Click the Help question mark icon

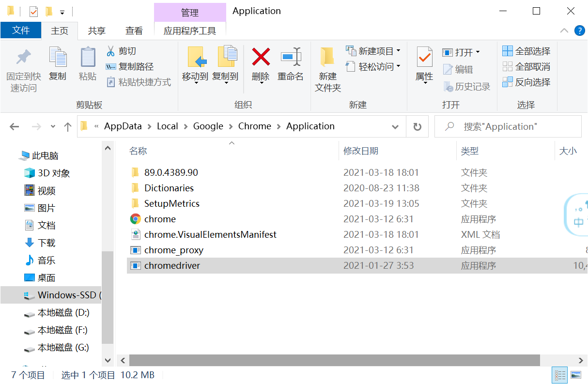tap(579, 31)
